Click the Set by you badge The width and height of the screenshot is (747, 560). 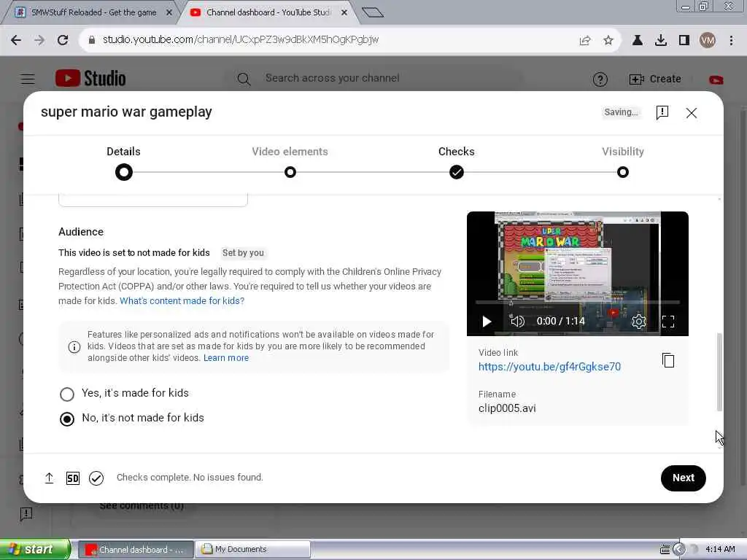tap(243, 253)
